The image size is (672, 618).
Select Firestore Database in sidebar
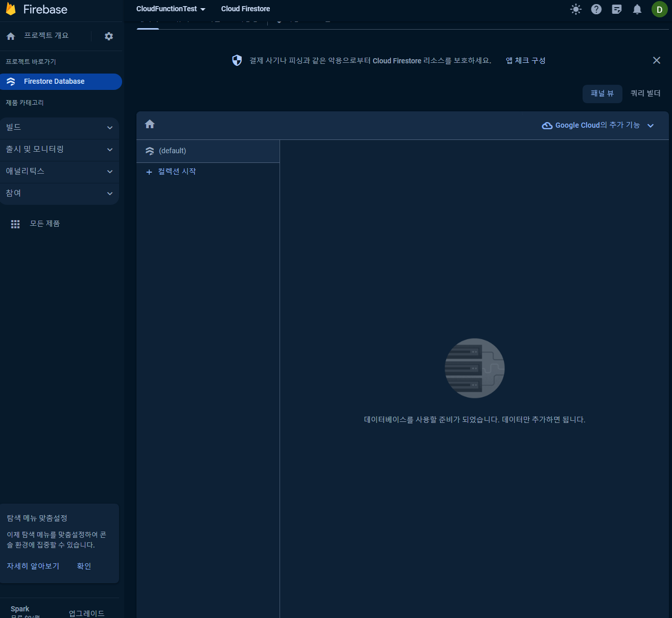pos(61,82)
